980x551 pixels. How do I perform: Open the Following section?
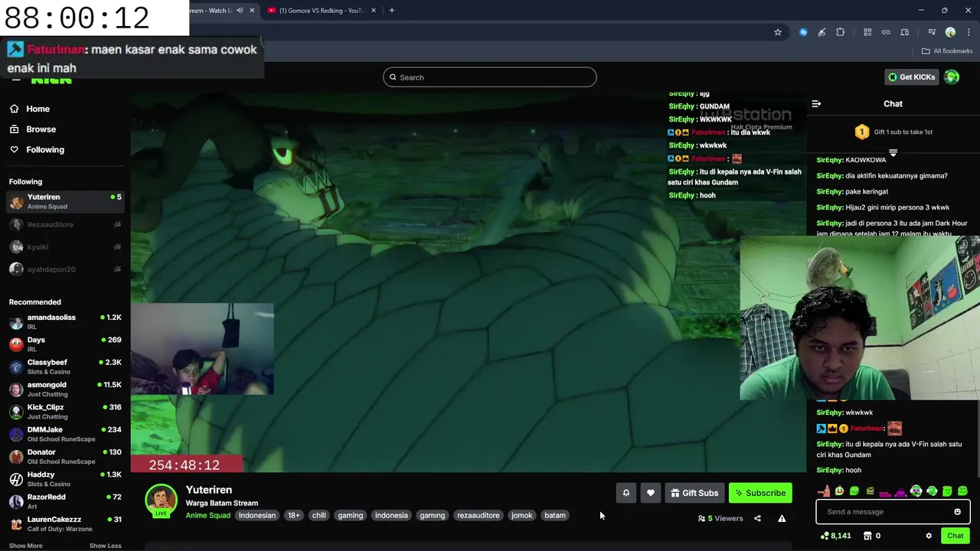(x=37, y=150)
